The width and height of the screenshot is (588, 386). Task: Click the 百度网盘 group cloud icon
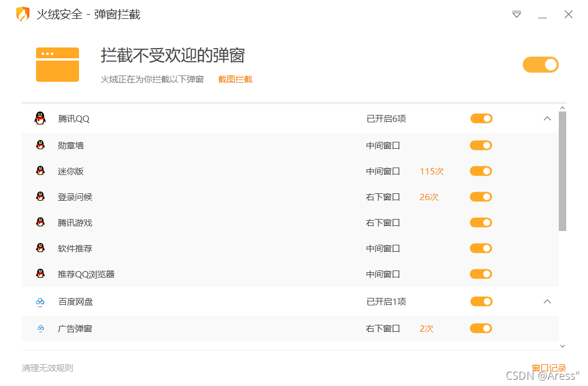tap(40, 301)
